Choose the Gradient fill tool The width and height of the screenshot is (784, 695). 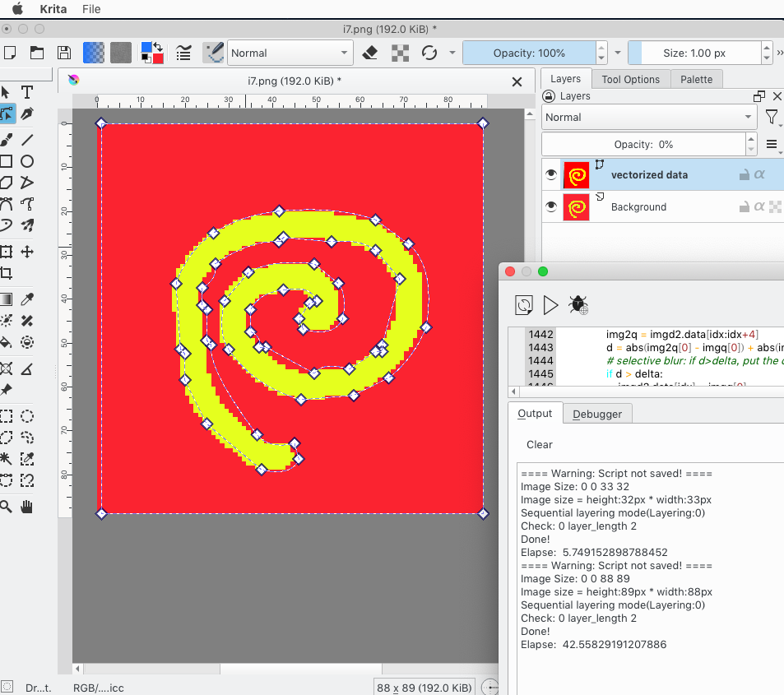[7, 299]
